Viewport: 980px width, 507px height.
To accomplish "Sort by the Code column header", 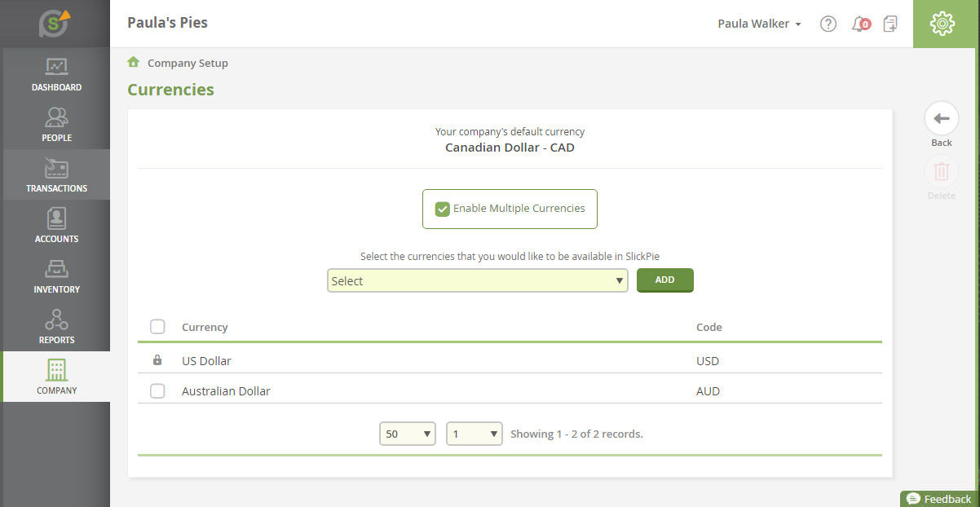I will coord(709,327).
